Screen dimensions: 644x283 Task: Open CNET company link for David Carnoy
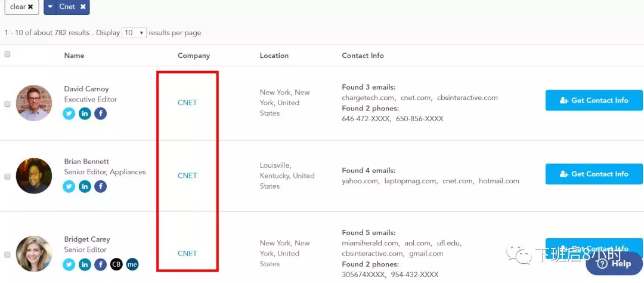click(187, 103)
